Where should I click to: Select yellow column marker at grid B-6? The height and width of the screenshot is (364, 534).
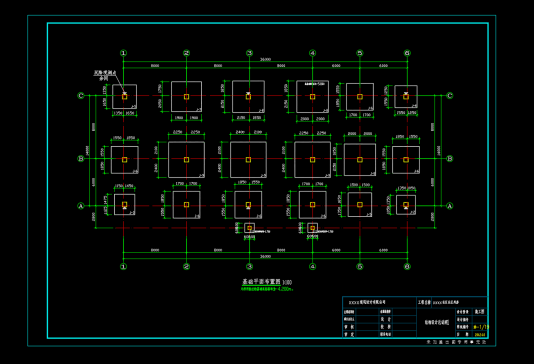coord(406,160)
